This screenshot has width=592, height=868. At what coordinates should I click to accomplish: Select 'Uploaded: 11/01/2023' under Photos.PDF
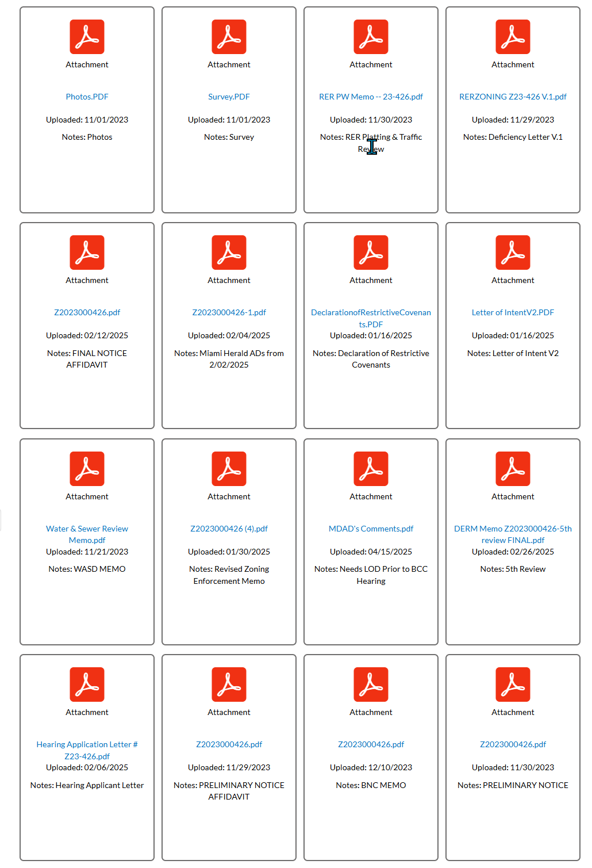pyautogui.click(x=87, y=120)
